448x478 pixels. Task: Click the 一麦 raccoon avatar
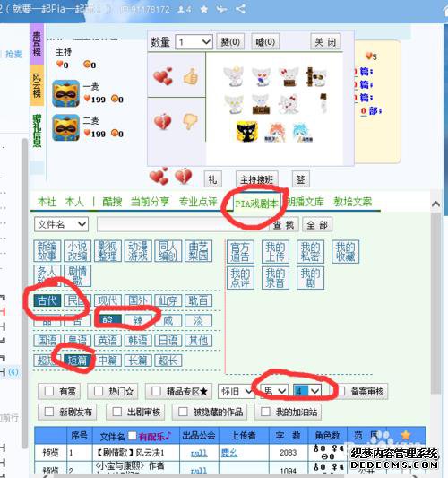(65, 93)
